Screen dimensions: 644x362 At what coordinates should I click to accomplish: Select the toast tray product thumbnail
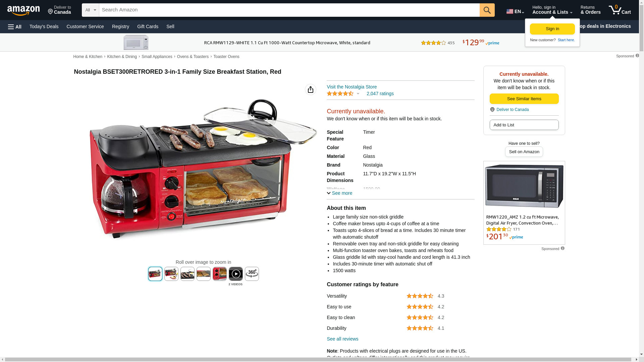(204, 274)
